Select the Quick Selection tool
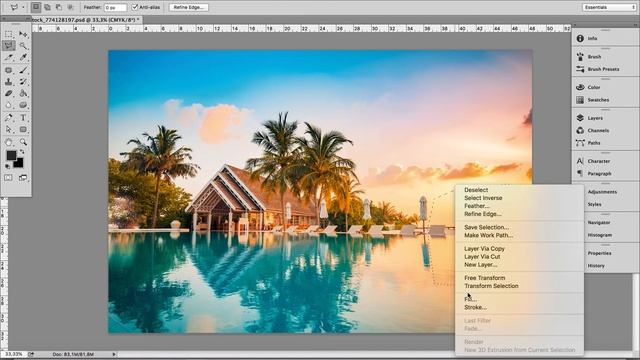The height and width of the screenshot is (360, 640). click(x=23, y=45)
